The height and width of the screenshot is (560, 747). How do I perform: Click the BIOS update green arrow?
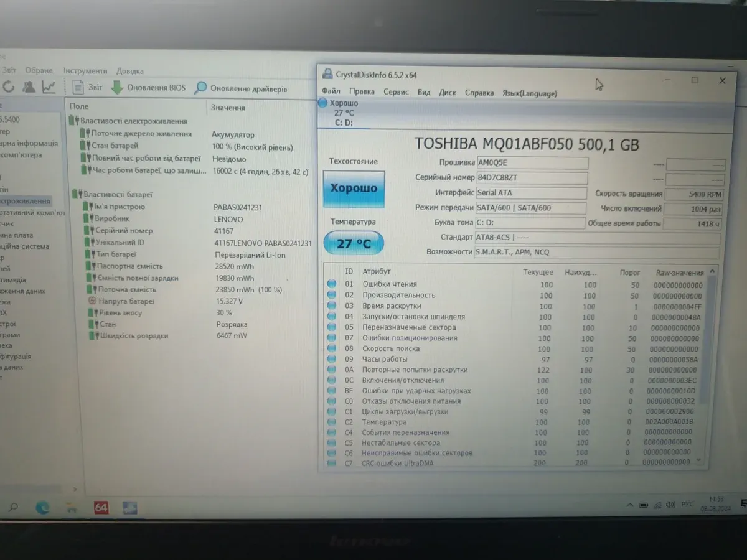coord(117,88)
